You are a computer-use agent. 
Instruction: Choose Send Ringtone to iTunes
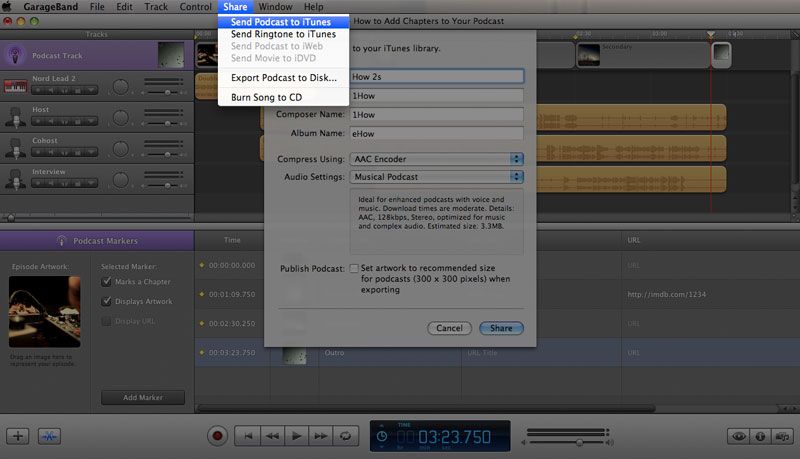point(283,34)
